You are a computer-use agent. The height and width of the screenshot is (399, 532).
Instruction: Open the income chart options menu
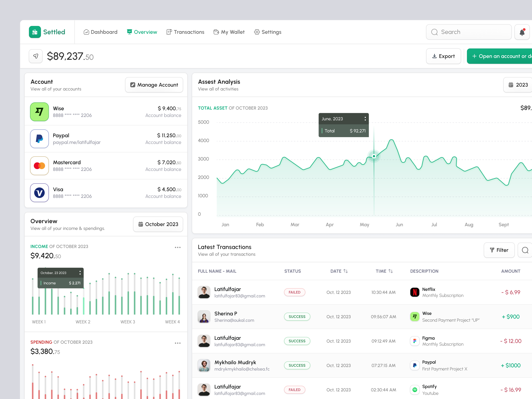[x=178, y=247]
